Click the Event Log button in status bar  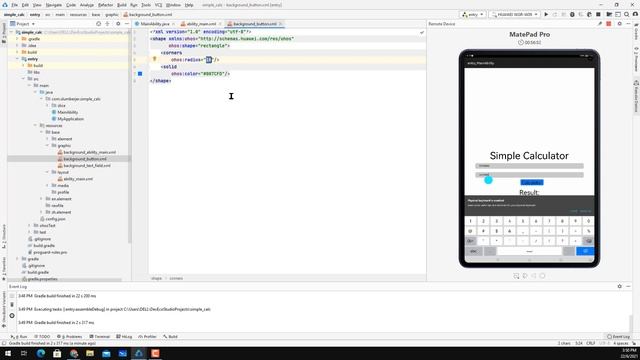coord(618,337)
